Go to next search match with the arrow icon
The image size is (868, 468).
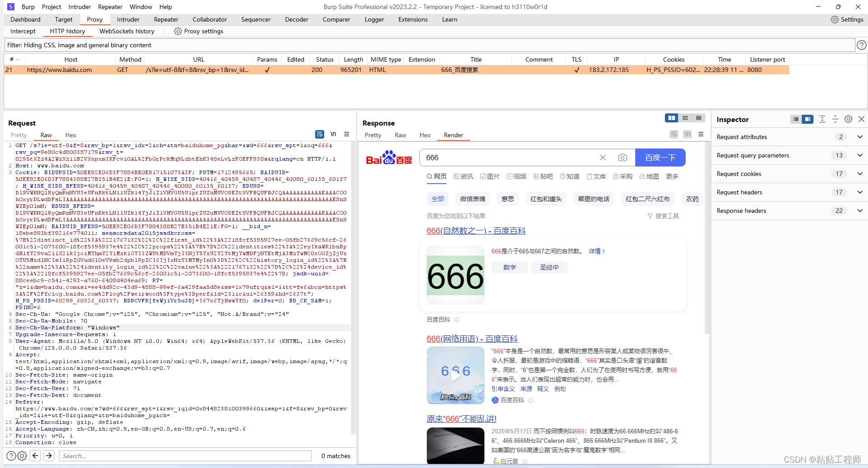[x=49, y=456]
